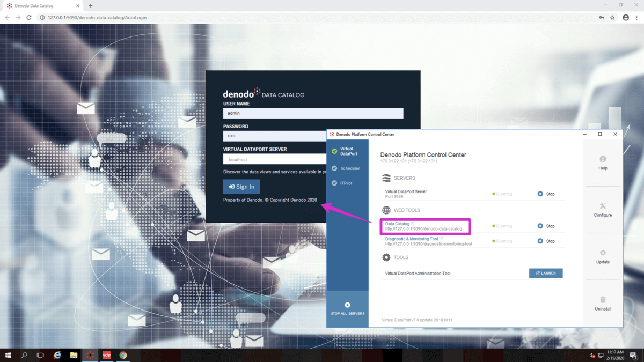This screenshot has height=362, width=644.
Task: Click the Uninstall trash icon
Action: click(603, 300)
